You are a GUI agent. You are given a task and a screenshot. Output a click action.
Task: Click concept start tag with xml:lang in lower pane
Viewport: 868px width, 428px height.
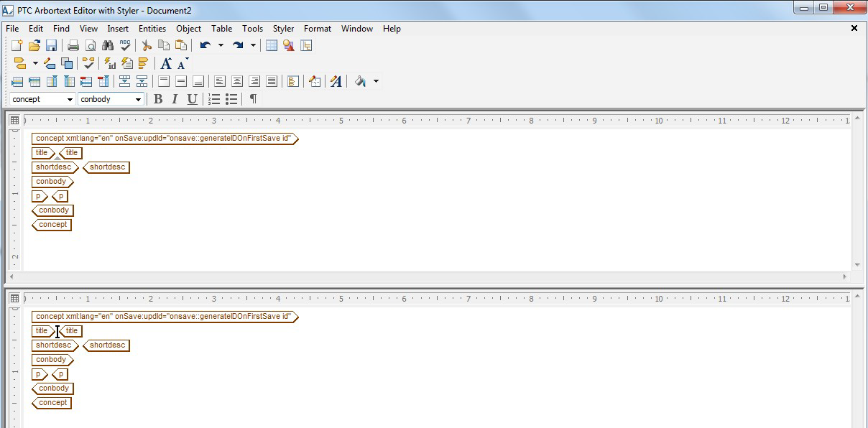[165, 317]
